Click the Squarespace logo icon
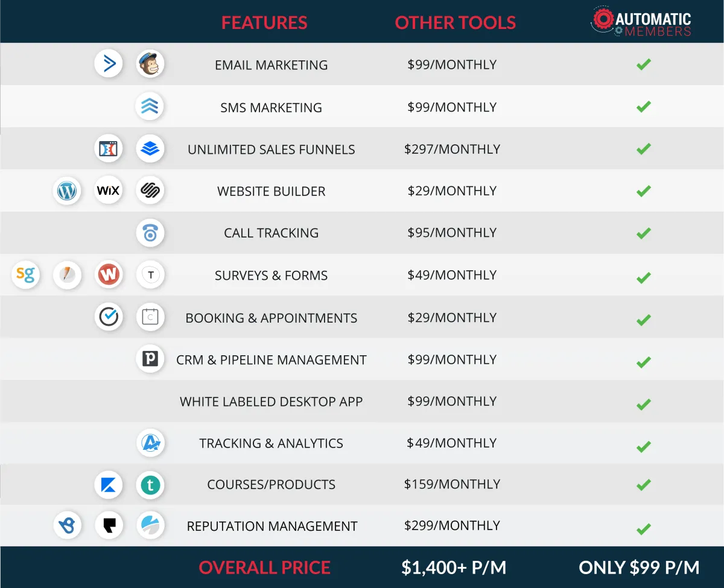 pyautogui.click(x=150, y=191)
